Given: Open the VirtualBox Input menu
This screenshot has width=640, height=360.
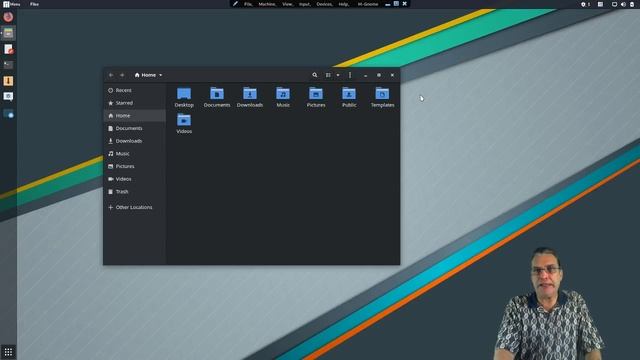Looking at the screenshot, I should (304, 4).
